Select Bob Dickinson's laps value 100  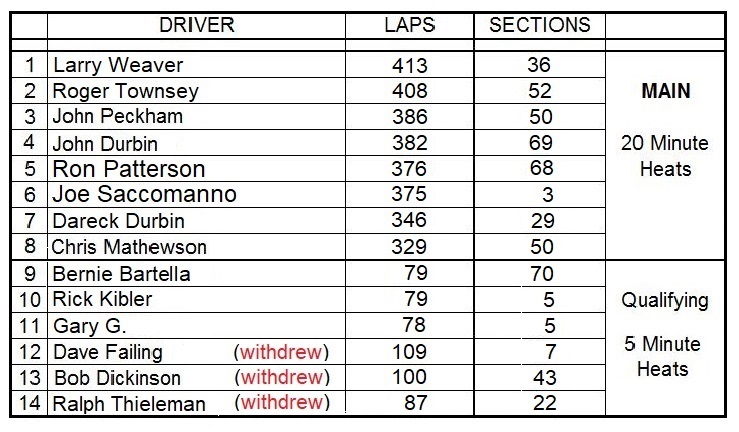(x=409, y=377)
